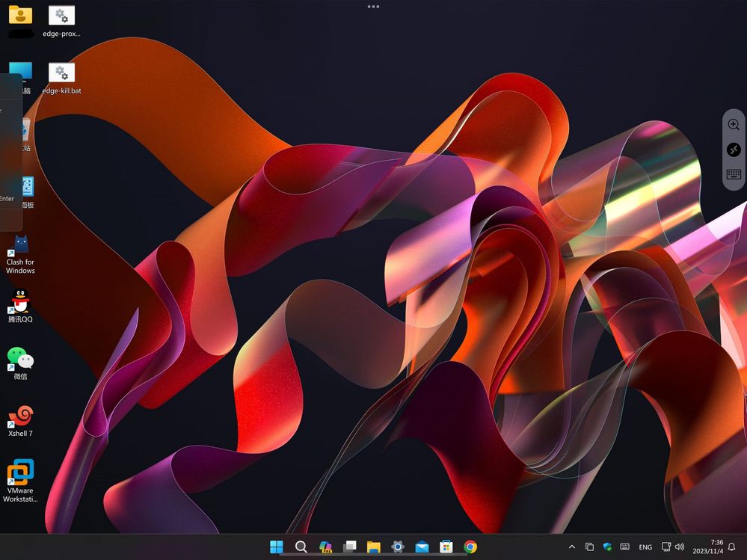This screenshot has width=747, height=560.
Task: Open the Mail app on the taskbar
Action: [x=422, y=547]
